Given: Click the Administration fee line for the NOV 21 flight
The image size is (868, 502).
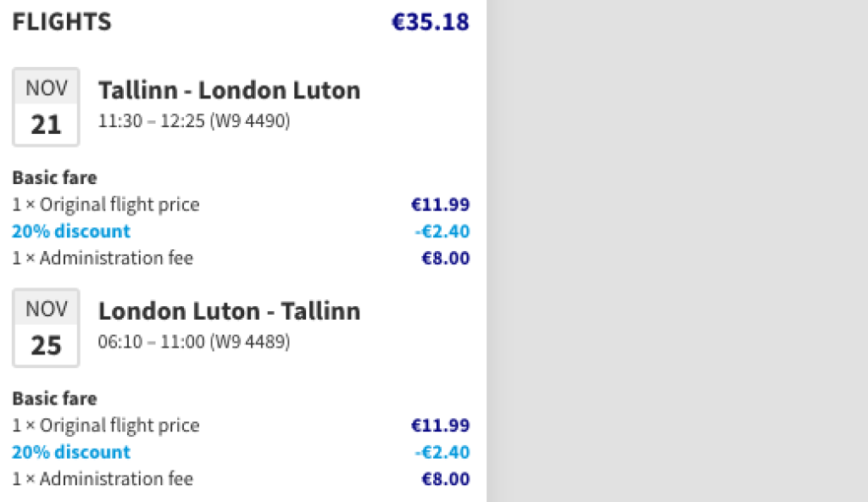Looking at the screenshot, I should coord(103,258).
